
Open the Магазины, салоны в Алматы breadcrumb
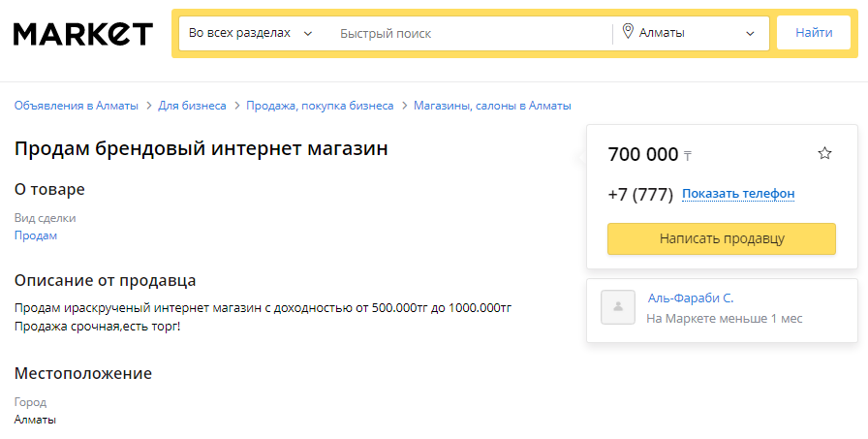coord(492,106)
